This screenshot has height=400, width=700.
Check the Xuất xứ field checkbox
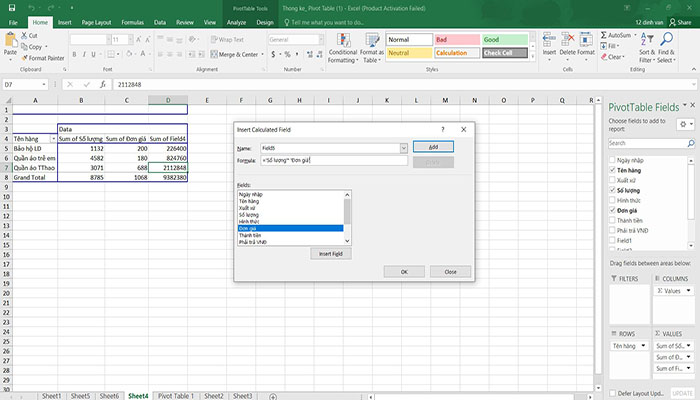point(612,180)
